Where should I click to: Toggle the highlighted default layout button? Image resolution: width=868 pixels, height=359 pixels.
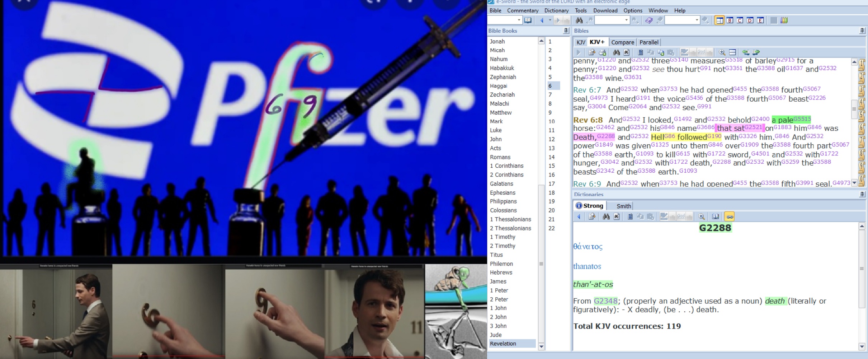click(x=720, y=20)
